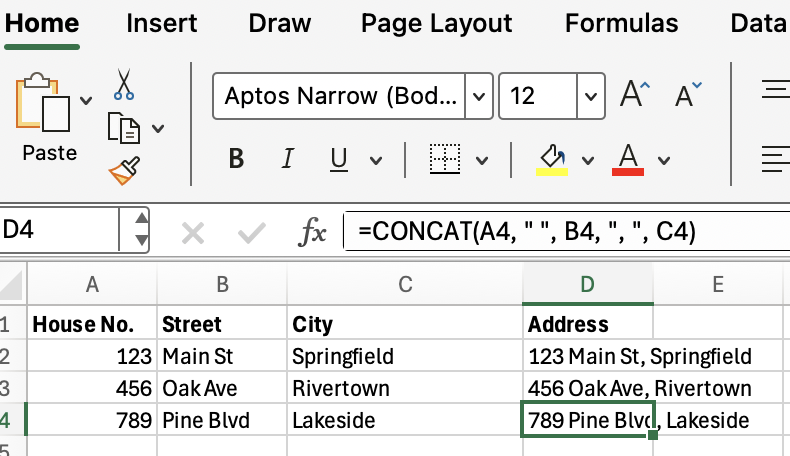
Task: Click the font size 12 field
Action: click(538, 96)
